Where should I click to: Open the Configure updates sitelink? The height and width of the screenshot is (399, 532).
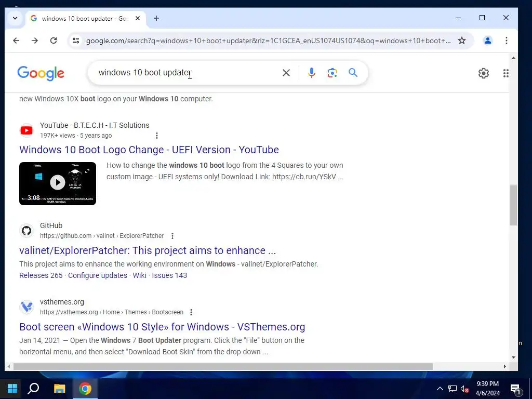tap(97, 275)
